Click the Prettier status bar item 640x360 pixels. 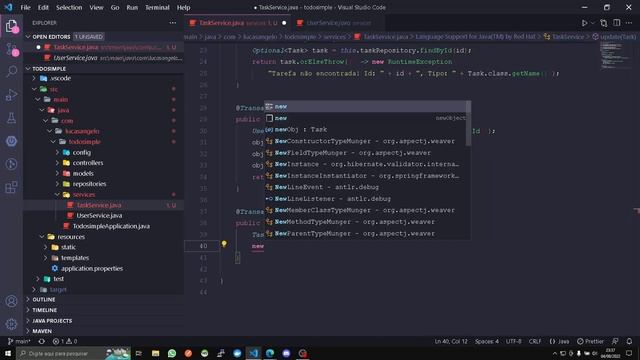pyautogui.click(x=591, y=341)
